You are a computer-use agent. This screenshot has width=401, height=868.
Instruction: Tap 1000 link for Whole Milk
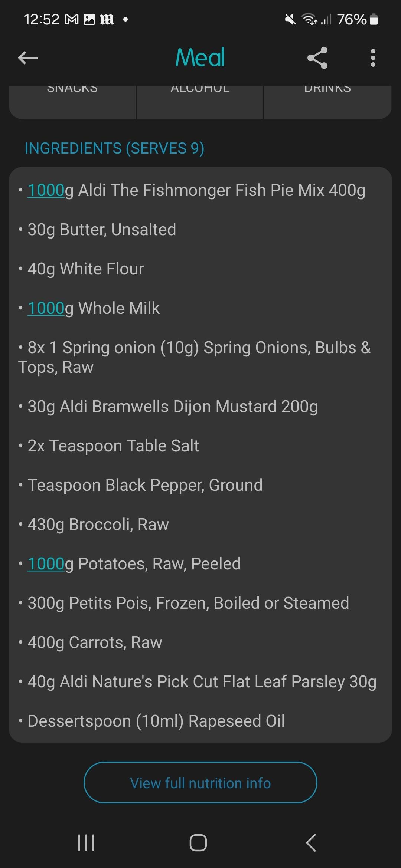click(46, 308)
